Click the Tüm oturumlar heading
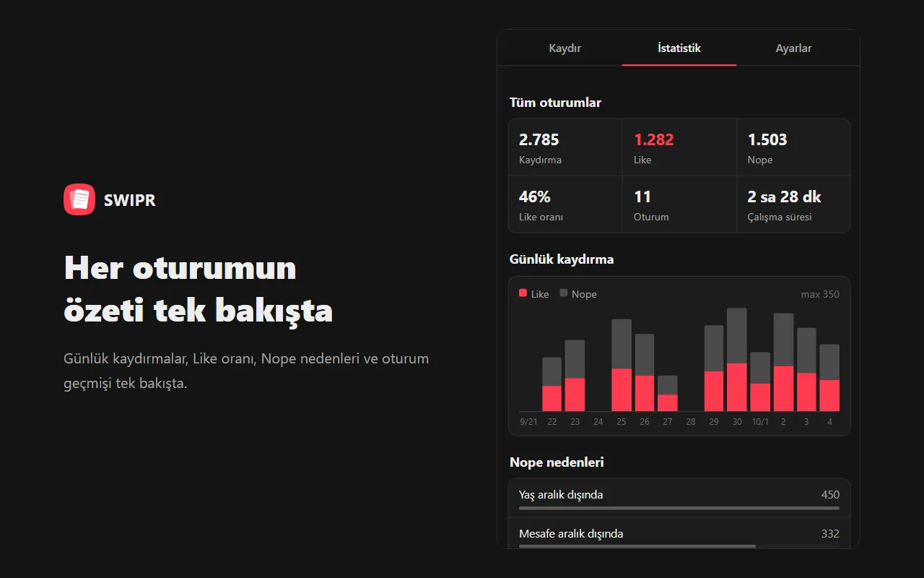 pyautogui.click(x=555, y=103)
